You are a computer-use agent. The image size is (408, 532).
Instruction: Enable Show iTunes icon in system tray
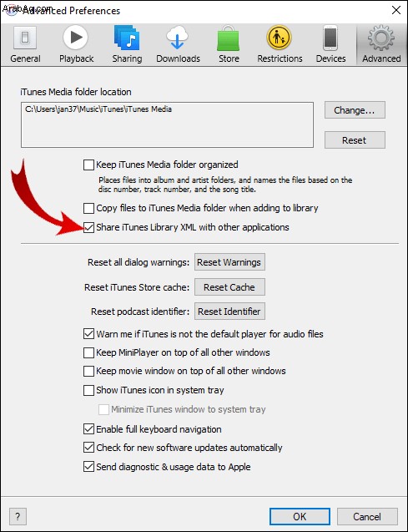[x=88, y=390]
